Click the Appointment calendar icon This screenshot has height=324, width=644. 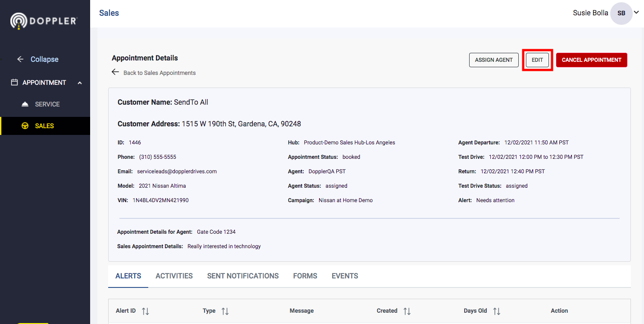[x=14, y=83]
